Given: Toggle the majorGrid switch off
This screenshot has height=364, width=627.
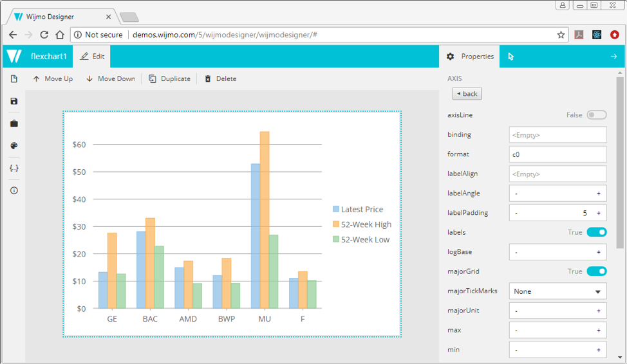Looking at the screenshot, I should pyautogui.click(x=597, y=271).
